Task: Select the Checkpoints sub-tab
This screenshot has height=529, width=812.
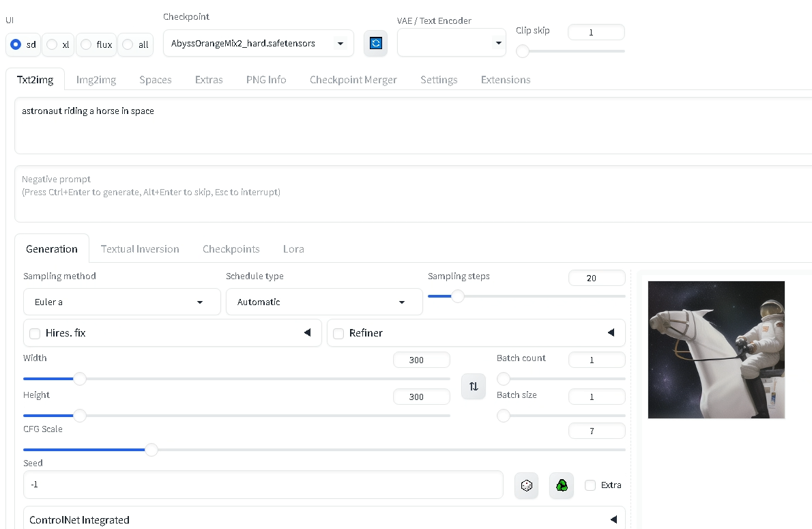Action: click(x=231, y=249)
